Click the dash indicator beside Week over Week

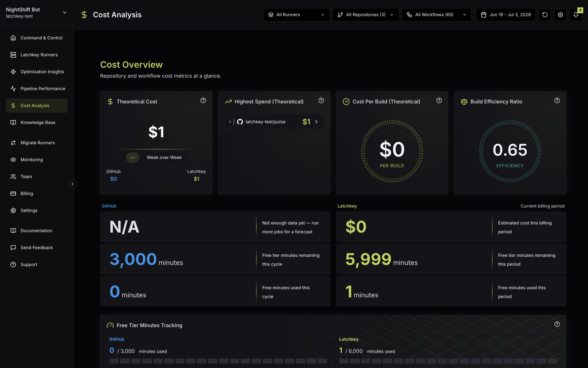[x=133, y=158]
